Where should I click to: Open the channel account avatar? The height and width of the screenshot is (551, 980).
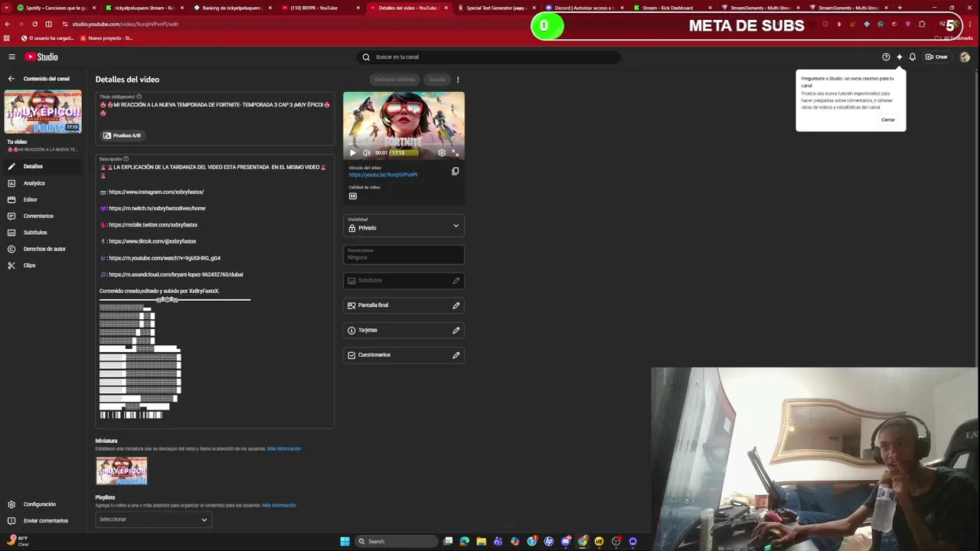(965, 57)
